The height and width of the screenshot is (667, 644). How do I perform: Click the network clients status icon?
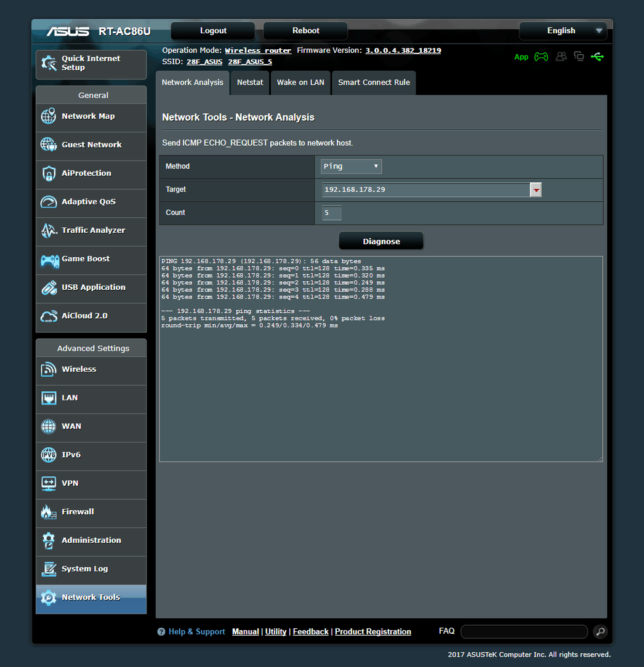tap(579, 56)
